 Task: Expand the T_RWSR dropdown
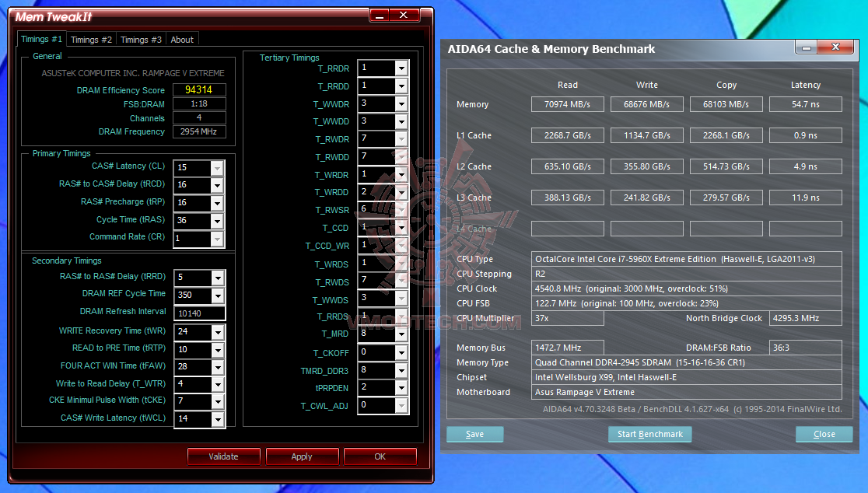[x=402, y=210]
